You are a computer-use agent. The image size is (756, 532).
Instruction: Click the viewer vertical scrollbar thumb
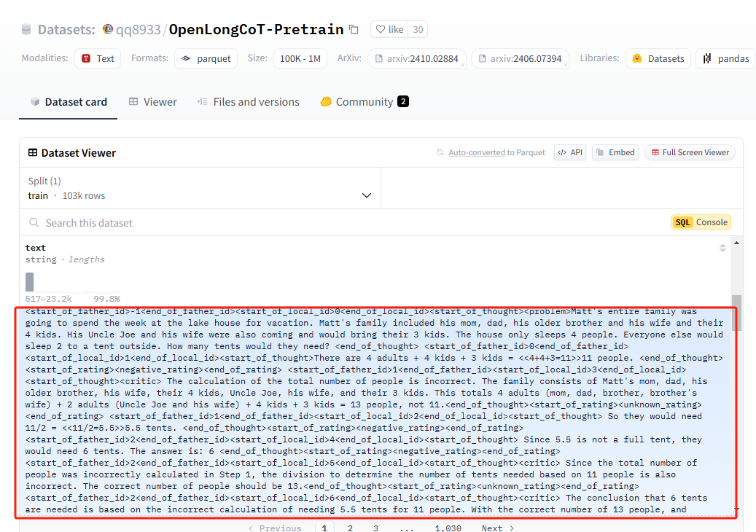tap(736, 313)
